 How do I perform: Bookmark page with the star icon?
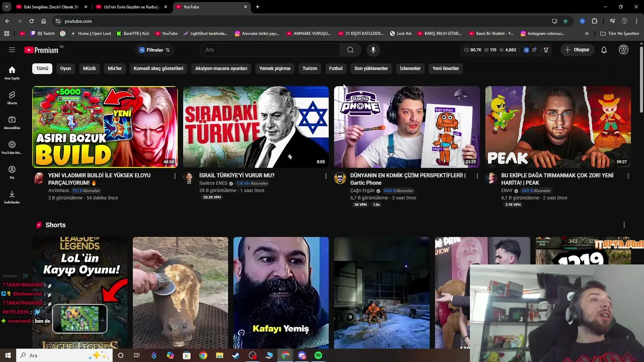(566, 21)
